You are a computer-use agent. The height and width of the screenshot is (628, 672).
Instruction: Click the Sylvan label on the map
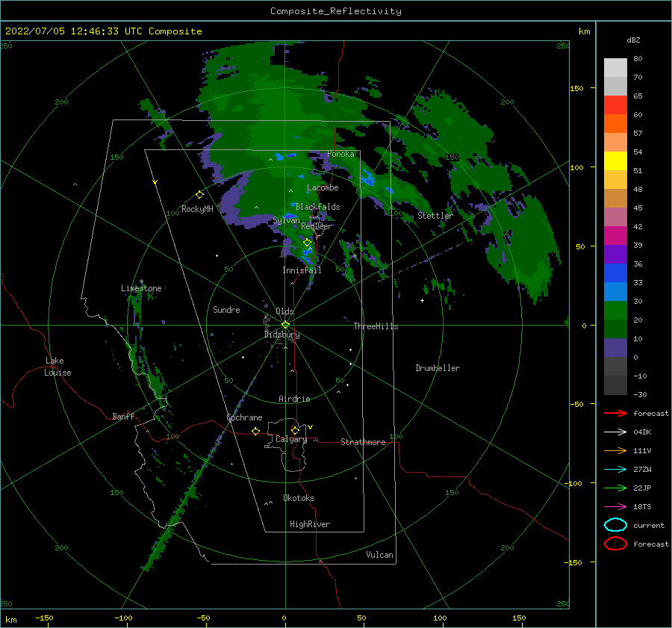(x=286, y=221)
